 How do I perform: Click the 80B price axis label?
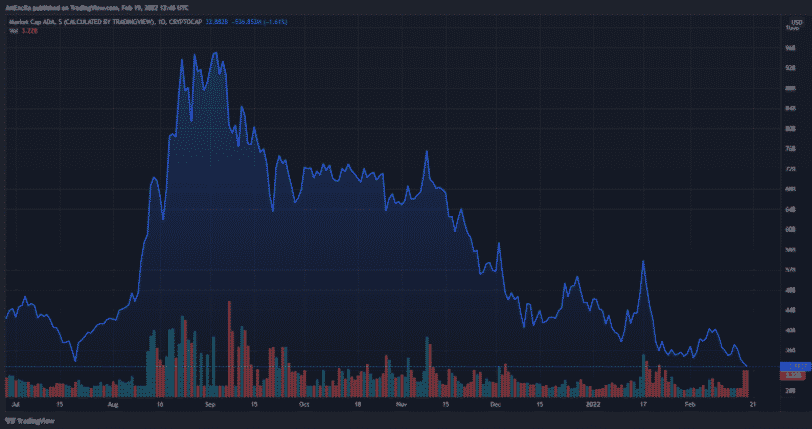click(790, 128)
